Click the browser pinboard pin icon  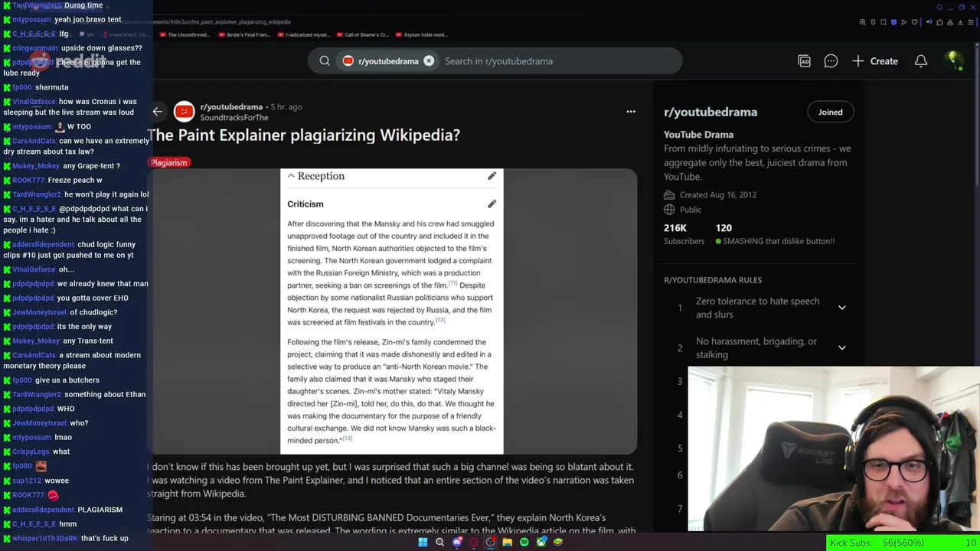coord(873,22)
